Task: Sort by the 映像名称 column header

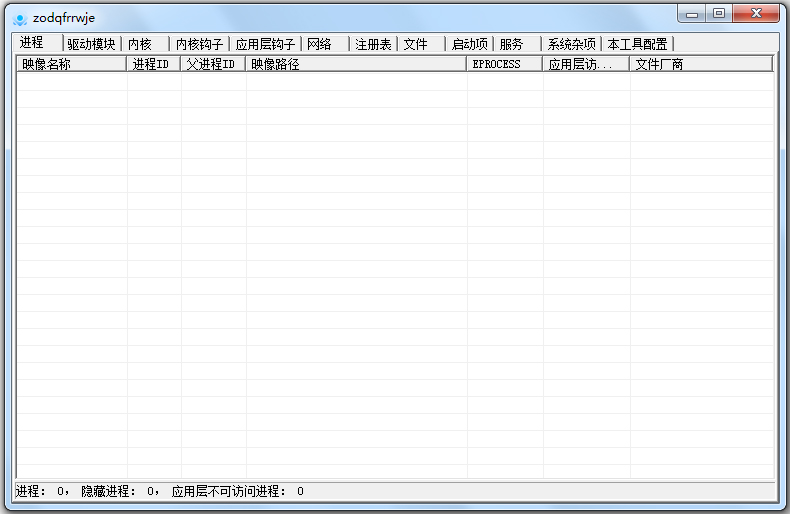Action: (x=72, y=64)
